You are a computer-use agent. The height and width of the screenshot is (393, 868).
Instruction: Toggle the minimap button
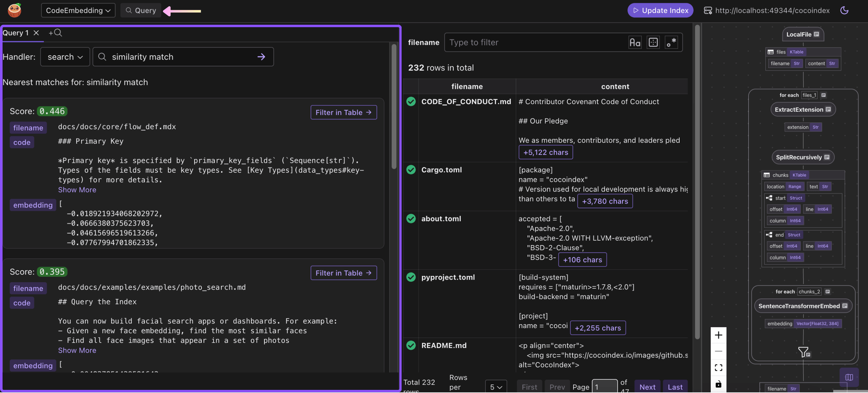point(849,377)
